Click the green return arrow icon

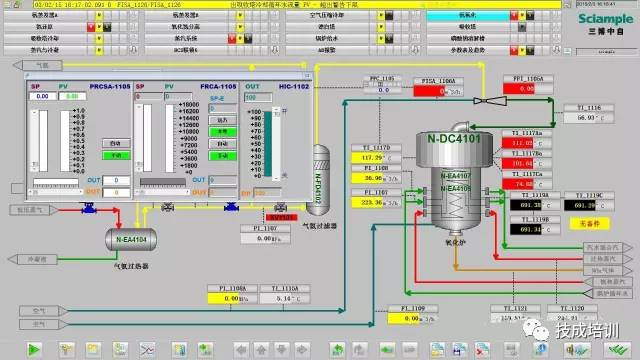tap(337, 350)
